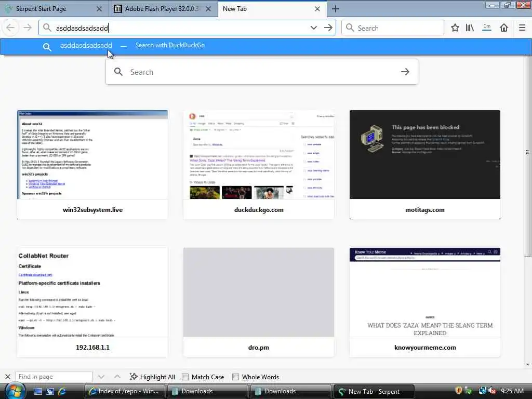Click the 9:25 AM clock
532x399 pixels.
point(512,391)
